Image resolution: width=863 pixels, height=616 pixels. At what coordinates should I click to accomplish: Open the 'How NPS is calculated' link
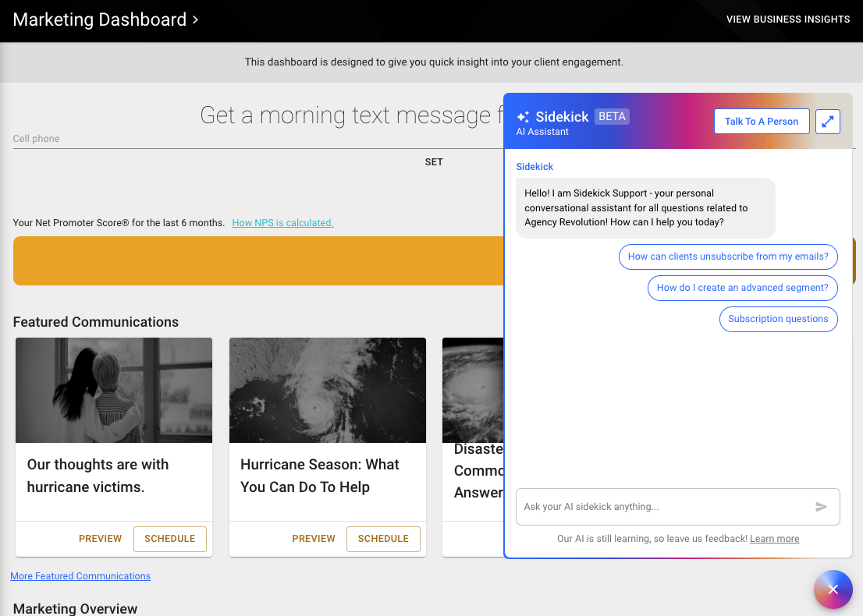(282, 222)
